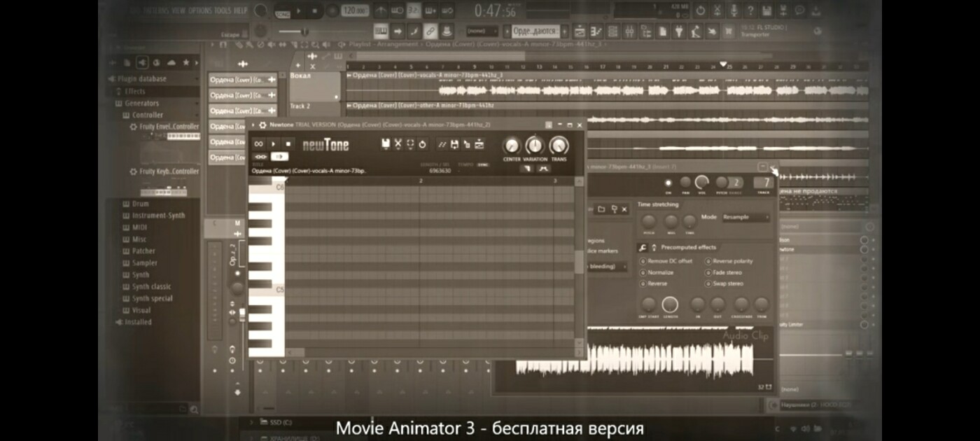The height and width of the screenshot is (441, 980).
Task: Toggle the sampler channel ON light
Action: click(668, 183)
